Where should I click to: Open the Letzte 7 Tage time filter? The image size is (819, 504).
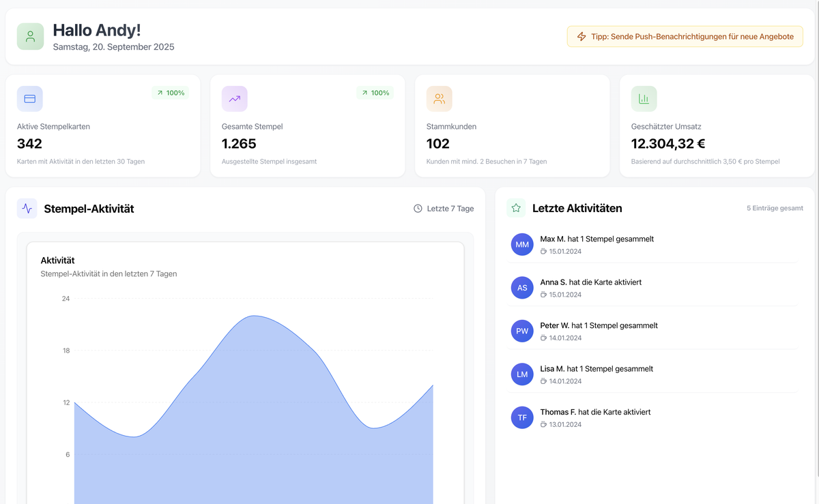coord(444,208)
